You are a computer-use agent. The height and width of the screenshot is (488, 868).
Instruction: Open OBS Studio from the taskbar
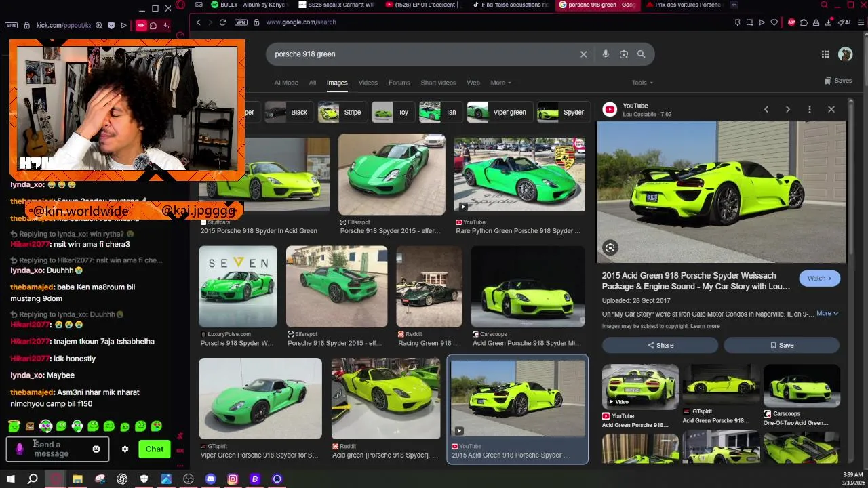[x=189, y=479]
